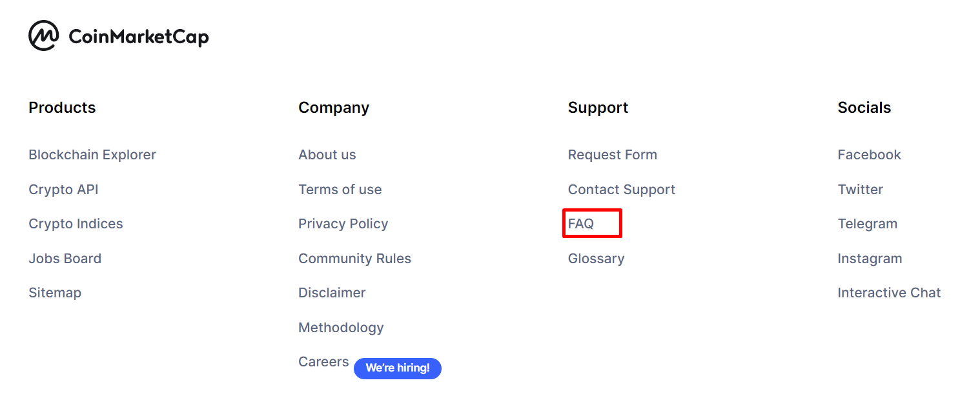Click the Careers link

(323, 362)
